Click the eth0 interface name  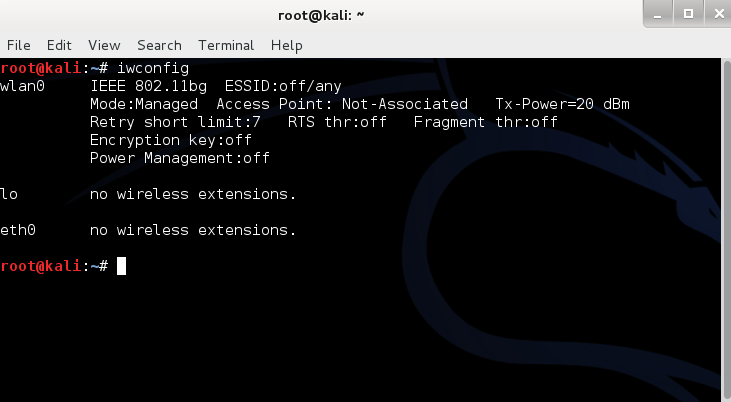(18, 230)
